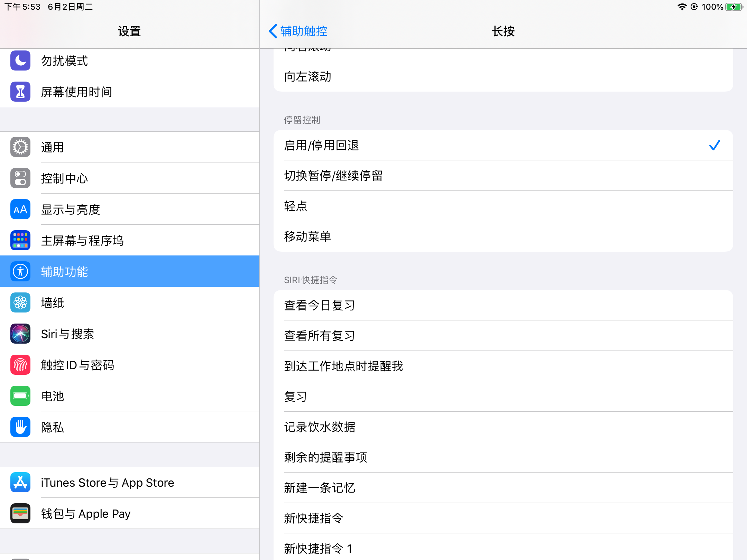This screenshot has width=747, height=560.
Task: Open Control Center toggles icon
Action: tap(20, 178)
